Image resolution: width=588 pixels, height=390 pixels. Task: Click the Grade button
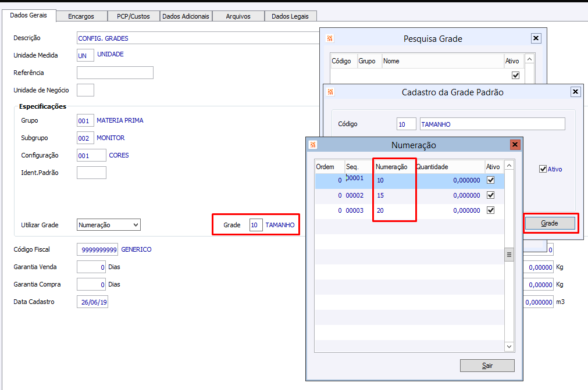(x=550, y=223)
